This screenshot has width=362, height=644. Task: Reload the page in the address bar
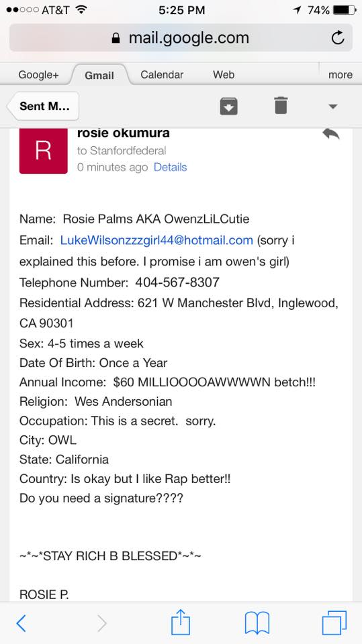[x=338, y=38]
